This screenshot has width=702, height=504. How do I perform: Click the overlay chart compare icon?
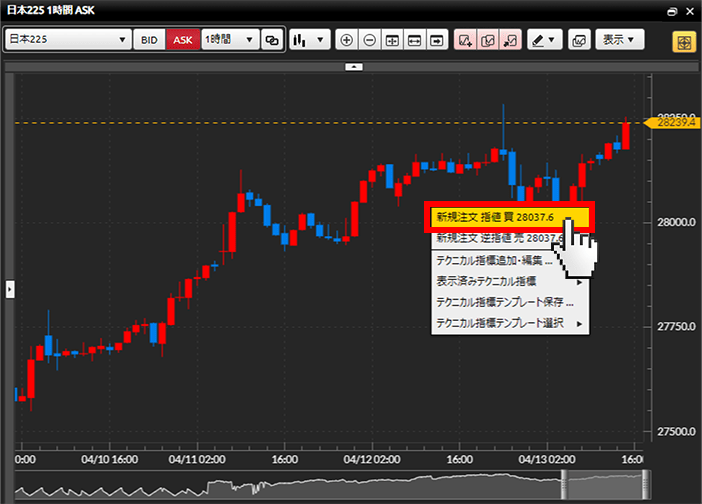[579, 40]
